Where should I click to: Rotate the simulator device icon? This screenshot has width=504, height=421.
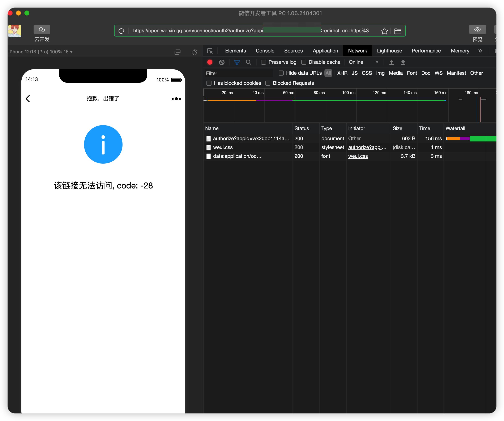[194, 52]
